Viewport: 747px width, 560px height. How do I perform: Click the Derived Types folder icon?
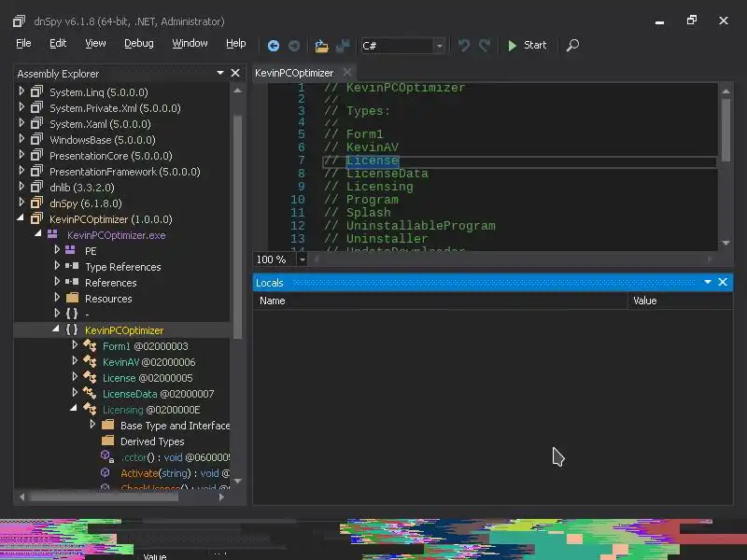(x=108, y=441)
